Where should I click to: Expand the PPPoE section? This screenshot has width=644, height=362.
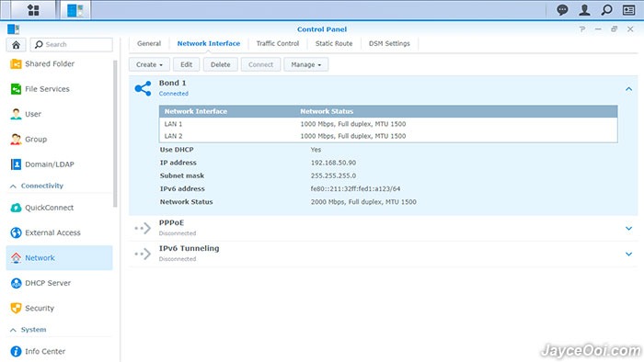tap(628, 229)
